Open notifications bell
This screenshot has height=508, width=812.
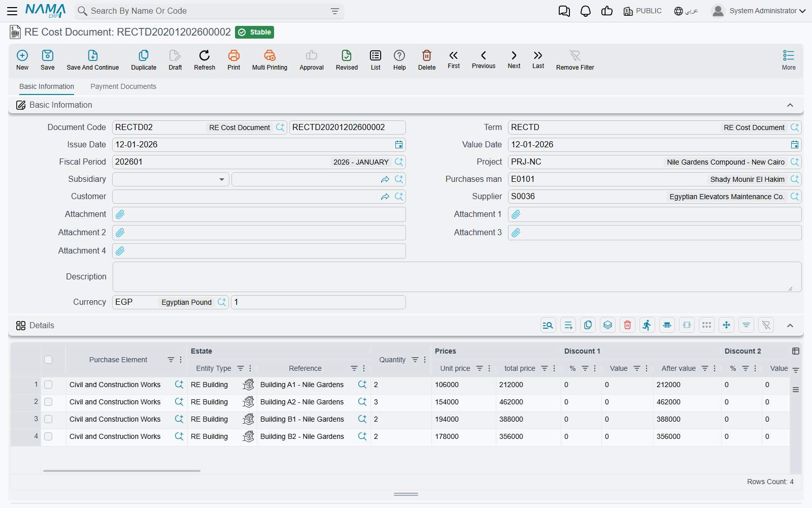coord(586,11)
